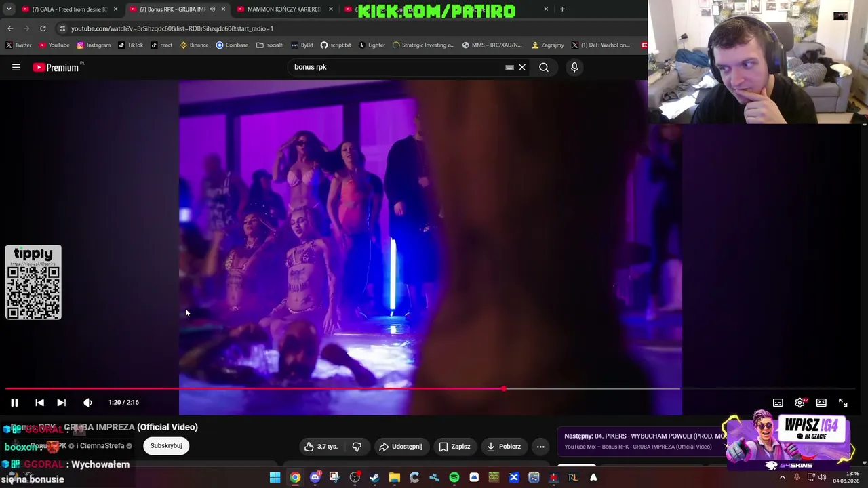This screenshot has width=868, height=488.
Task: Open the Udostępnij share dialog
Action: [401, 447]
